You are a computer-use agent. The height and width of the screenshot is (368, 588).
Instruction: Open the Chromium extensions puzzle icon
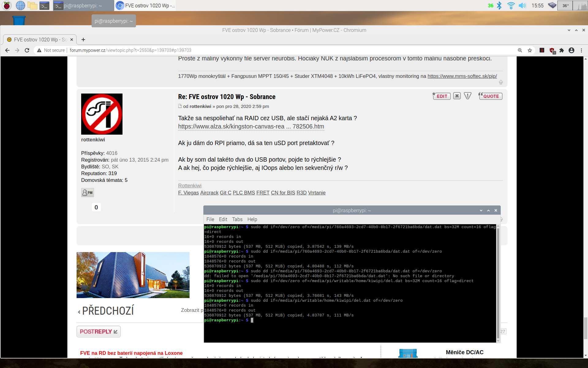tap(562, 50)
